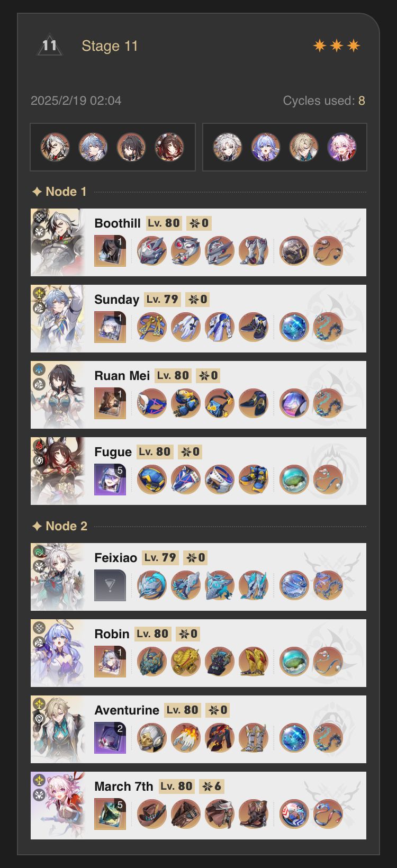
Task: Click Sunday's boots relic icon
Action: point(254,327)
